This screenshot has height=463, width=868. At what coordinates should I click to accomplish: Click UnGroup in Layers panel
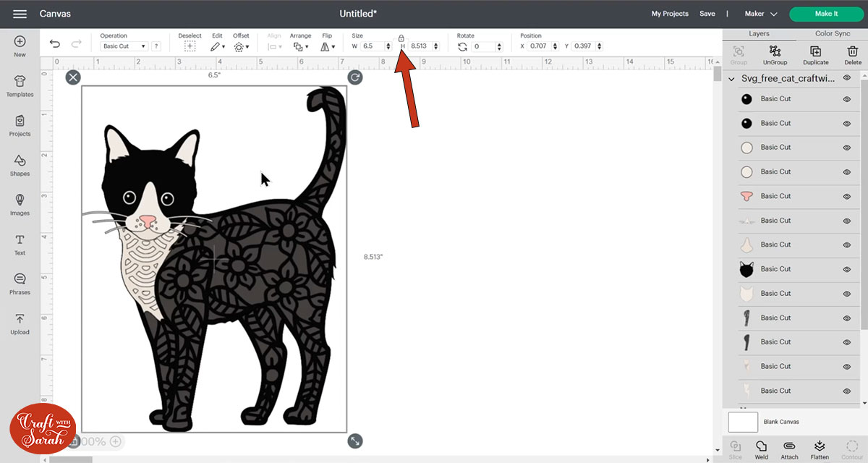(x=775, y=54)
